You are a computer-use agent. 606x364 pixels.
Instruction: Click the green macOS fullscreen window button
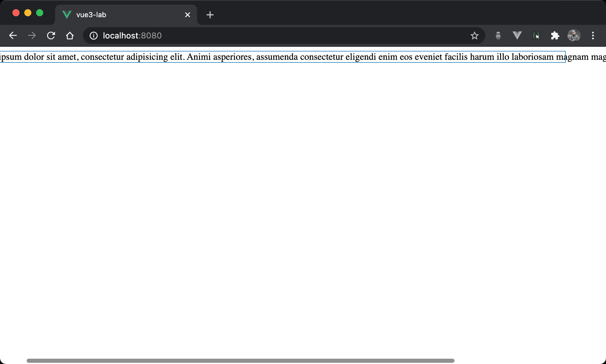[40, 13]
